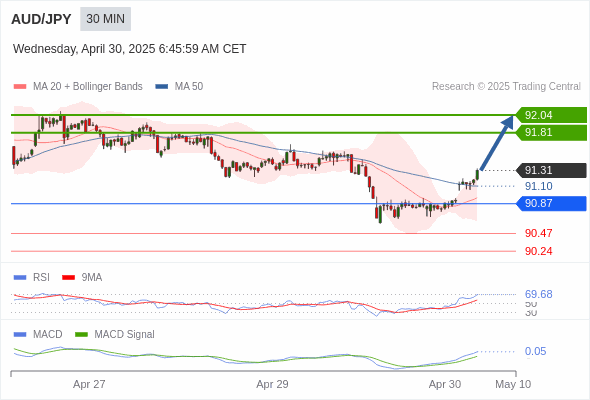Click the AUD/JPY pair title

[x=41, y=19]
